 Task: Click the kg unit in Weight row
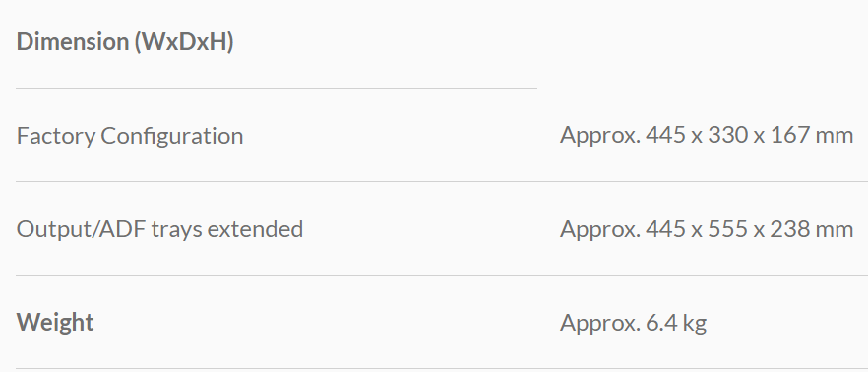coord(694,324)
